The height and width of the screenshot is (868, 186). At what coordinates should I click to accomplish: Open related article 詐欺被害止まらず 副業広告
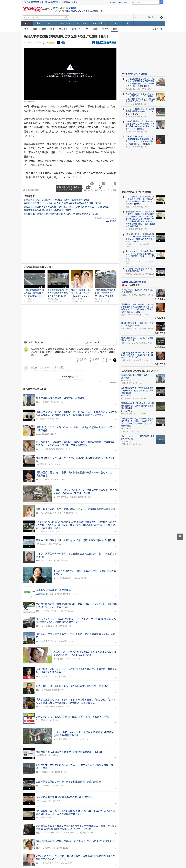pos(57,200)
